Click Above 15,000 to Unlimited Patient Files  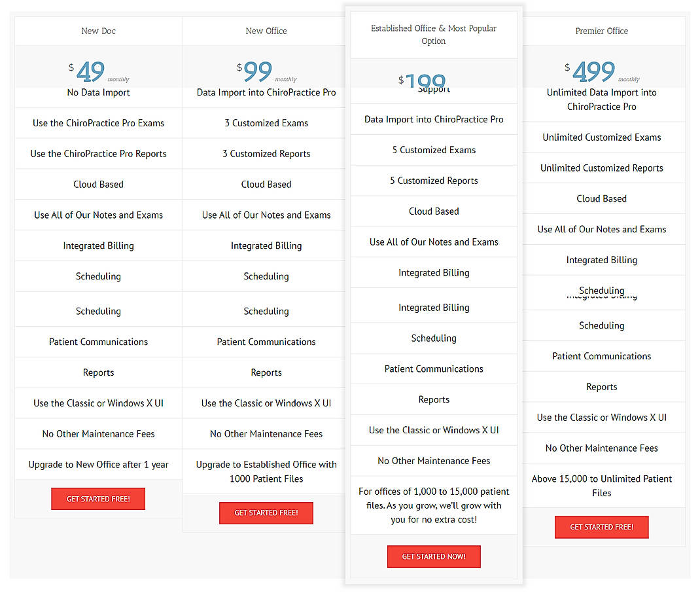[601, 486]
